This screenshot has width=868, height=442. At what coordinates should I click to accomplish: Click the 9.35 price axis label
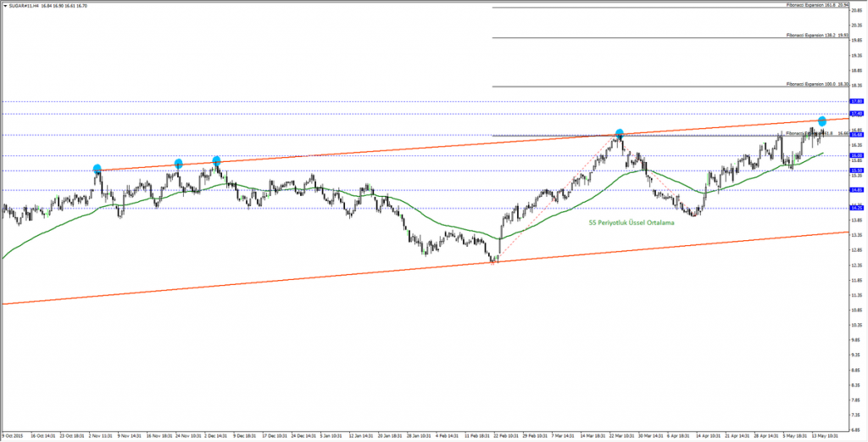(857, 355)
